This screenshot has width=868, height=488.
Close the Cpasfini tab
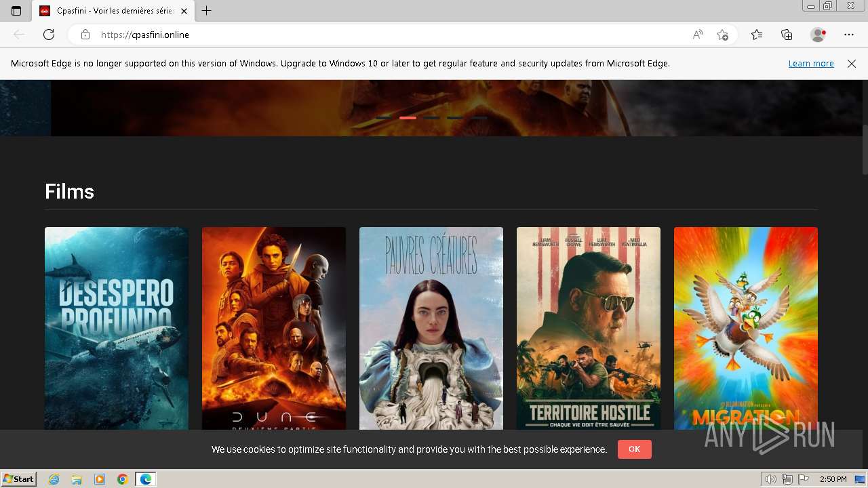click(x=184, y=11)
